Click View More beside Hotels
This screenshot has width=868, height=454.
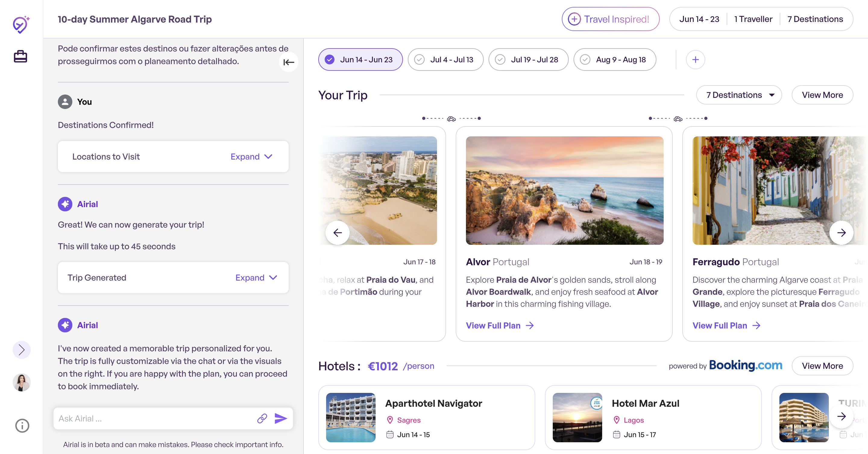pyautogui.click(x=822, y=366)
